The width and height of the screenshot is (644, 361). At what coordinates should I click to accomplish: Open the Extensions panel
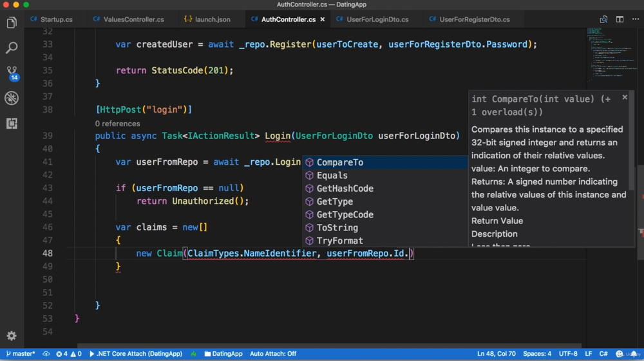(12, 124)
